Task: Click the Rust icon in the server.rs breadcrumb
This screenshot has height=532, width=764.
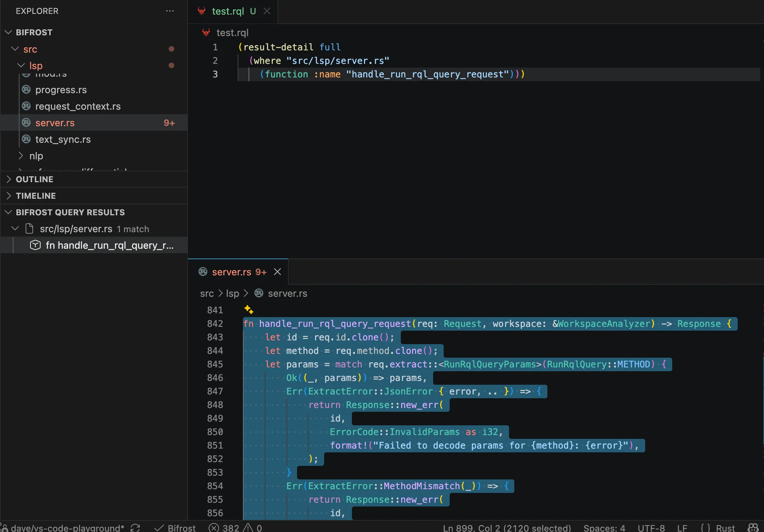Action: click(x=259, y=293)
